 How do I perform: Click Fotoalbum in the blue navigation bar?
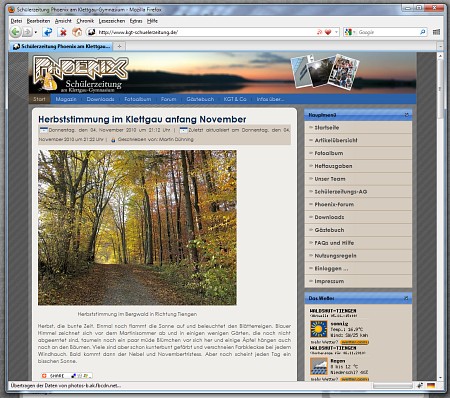pyautogui.click(x=137, y=99)
